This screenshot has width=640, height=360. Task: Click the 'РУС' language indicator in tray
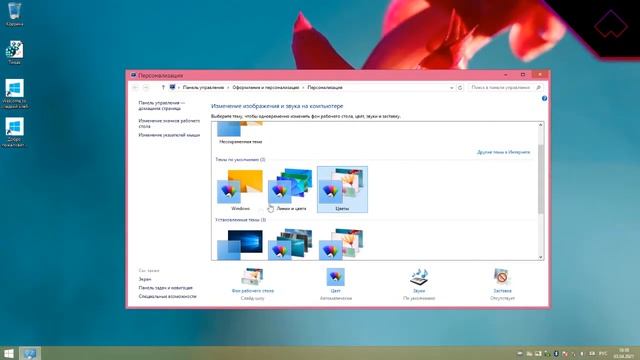603,353
